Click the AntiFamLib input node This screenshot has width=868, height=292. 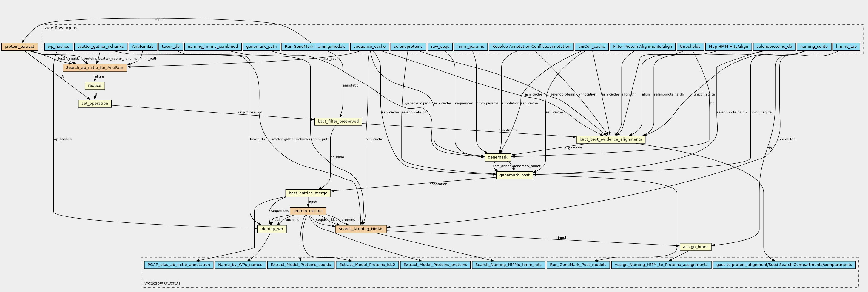pyautogui.click(x=143, y=47)
